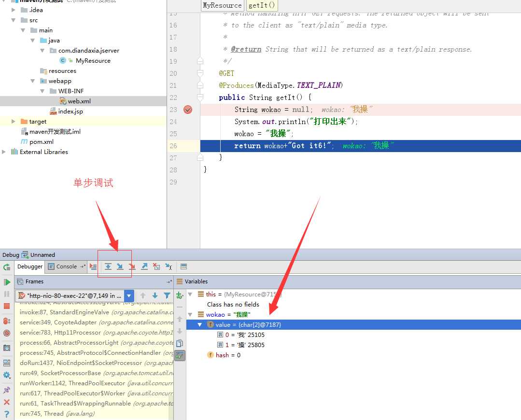Click New Watch icon in Variables

[x=180, y=295]
